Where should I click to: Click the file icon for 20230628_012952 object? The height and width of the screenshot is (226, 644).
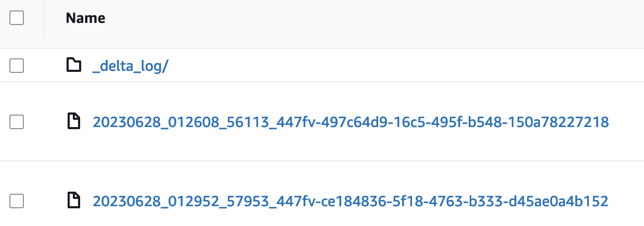[x=75, y=200]
